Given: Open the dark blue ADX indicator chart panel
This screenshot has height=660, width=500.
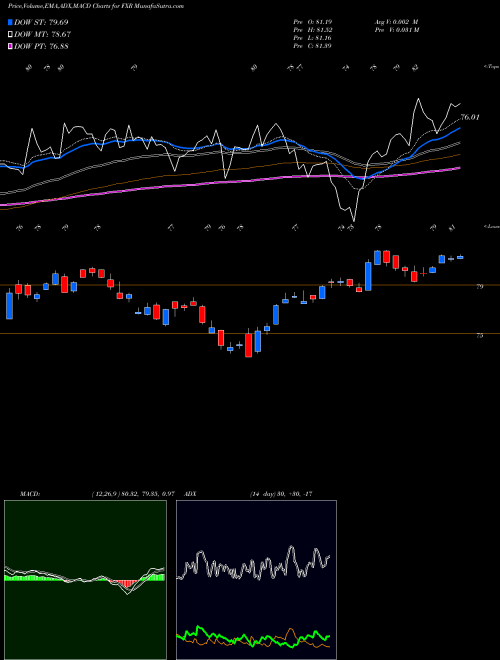Looking at the screenshot, I should [x=256, y=580].
